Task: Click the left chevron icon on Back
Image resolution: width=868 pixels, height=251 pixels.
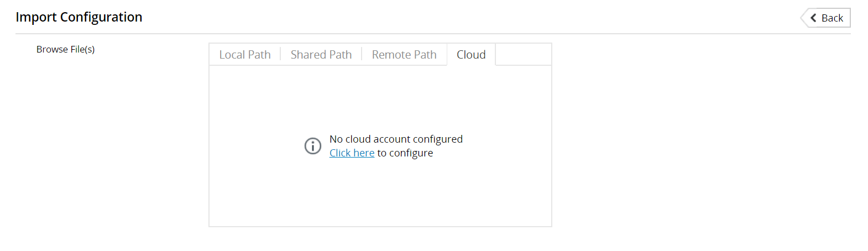Action: click(x=813, y=18)
